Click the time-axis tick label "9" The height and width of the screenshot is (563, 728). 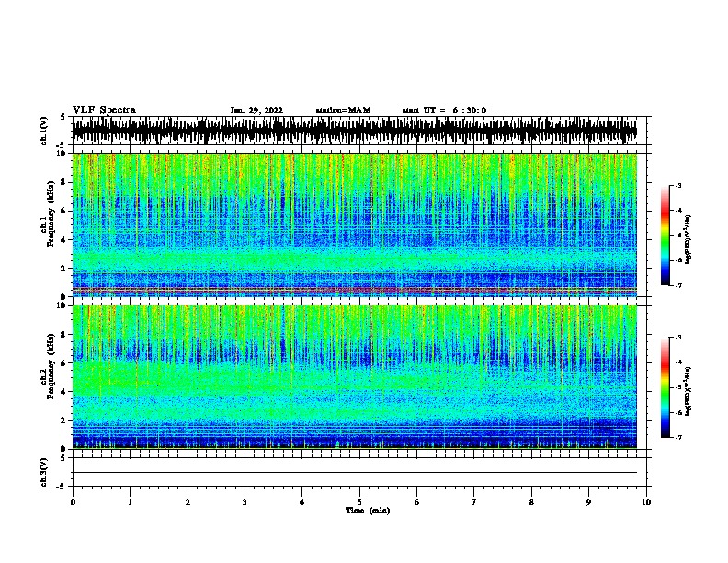[588, 502]
